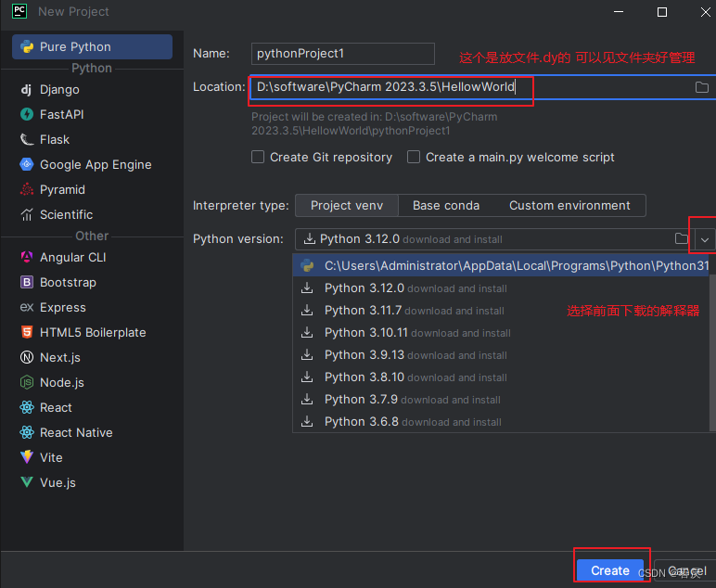Select the Pyramid project icon

pyautogui.click(x=27, y=189)
